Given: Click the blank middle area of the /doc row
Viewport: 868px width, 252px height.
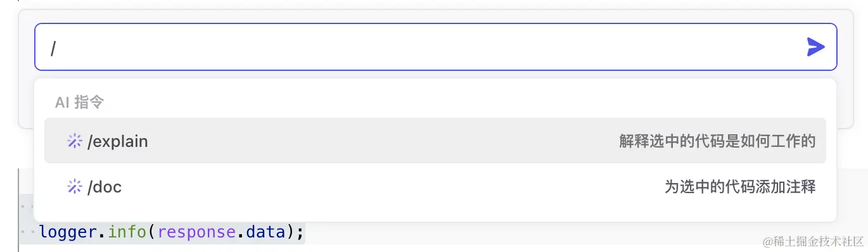Looking at the screenshot, I should [x=393, y=187].
